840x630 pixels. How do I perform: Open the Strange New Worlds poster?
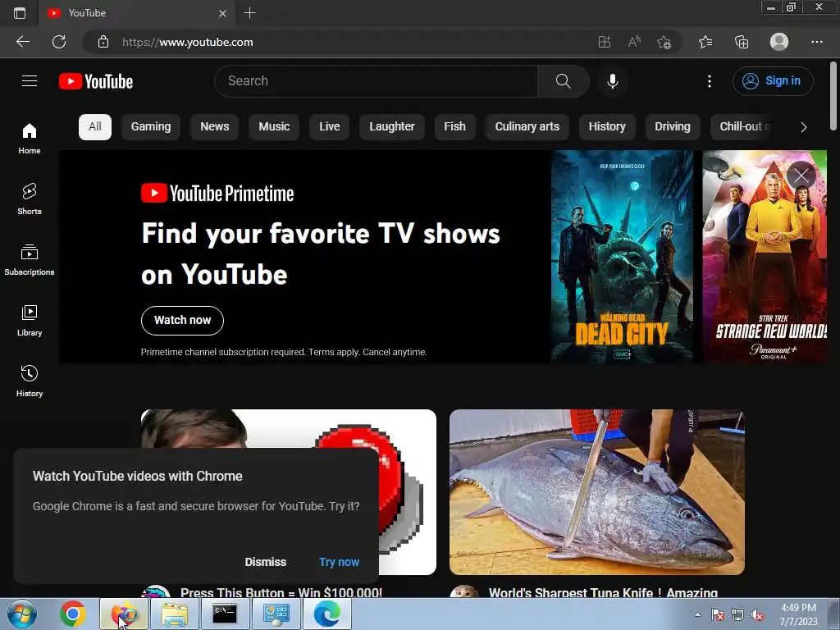[765, 257]
